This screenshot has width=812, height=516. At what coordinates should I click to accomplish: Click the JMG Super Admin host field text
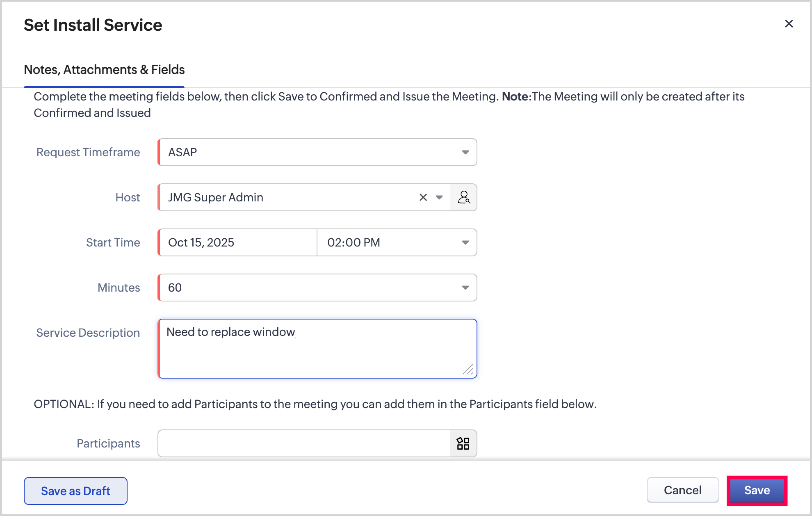[x=216, y=197]
